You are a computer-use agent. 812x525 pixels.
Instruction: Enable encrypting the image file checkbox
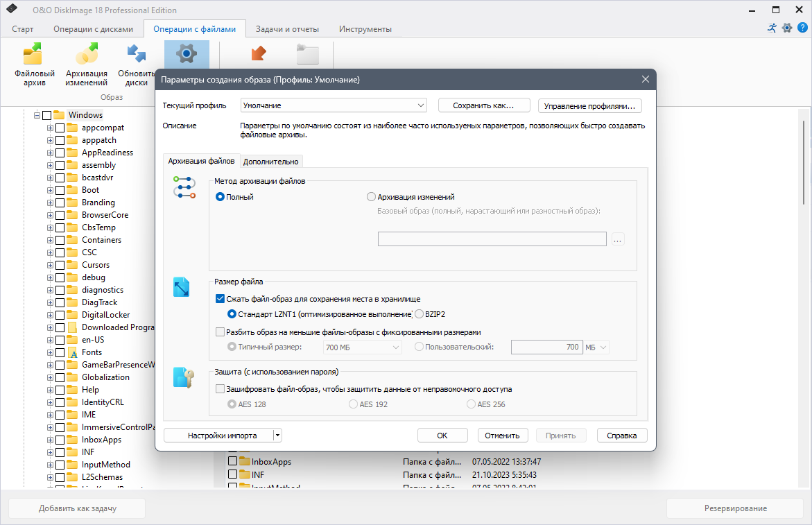tap(220, 389)
